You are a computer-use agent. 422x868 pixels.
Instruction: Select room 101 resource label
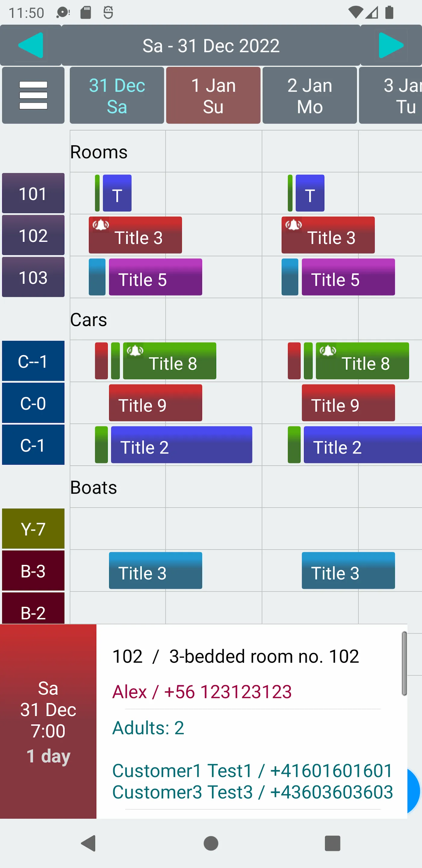[x=33, y=193]
